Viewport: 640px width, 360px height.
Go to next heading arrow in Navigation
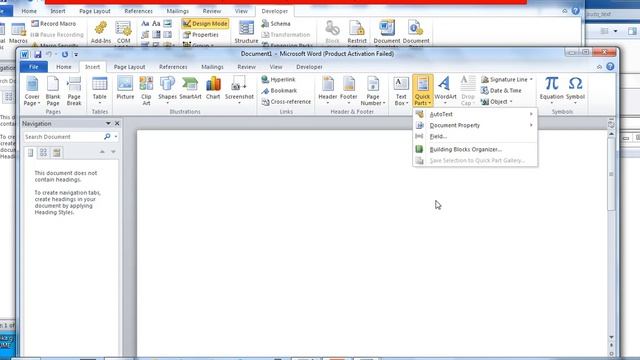tap(113, 152)
